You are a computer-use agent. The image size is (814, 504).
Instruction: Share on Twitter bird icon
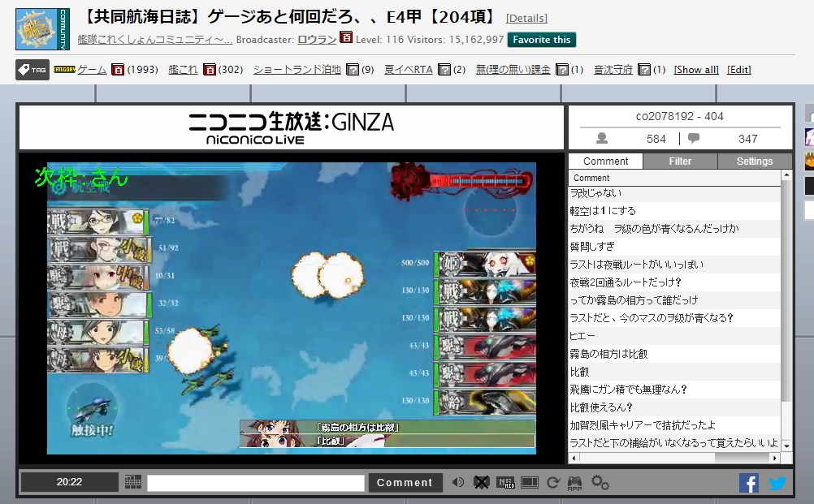pyautogui.click(x=777, y=483)
